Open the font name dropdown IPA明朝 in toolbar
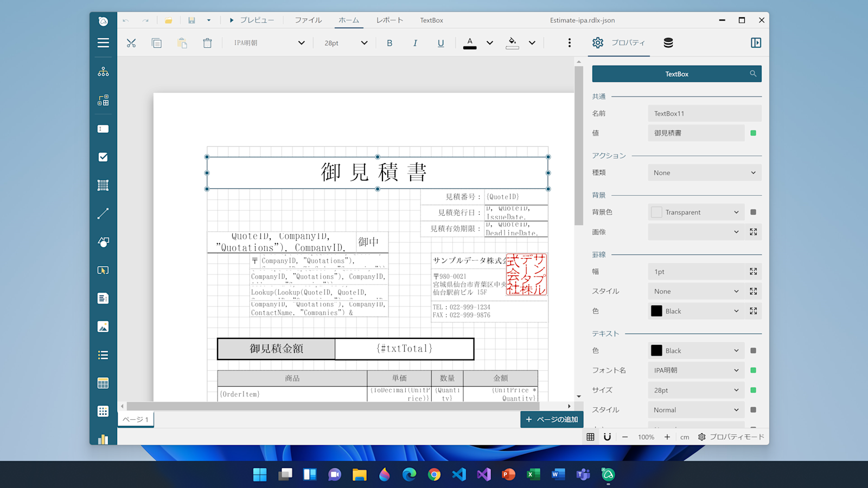 (x=269, y=43)
